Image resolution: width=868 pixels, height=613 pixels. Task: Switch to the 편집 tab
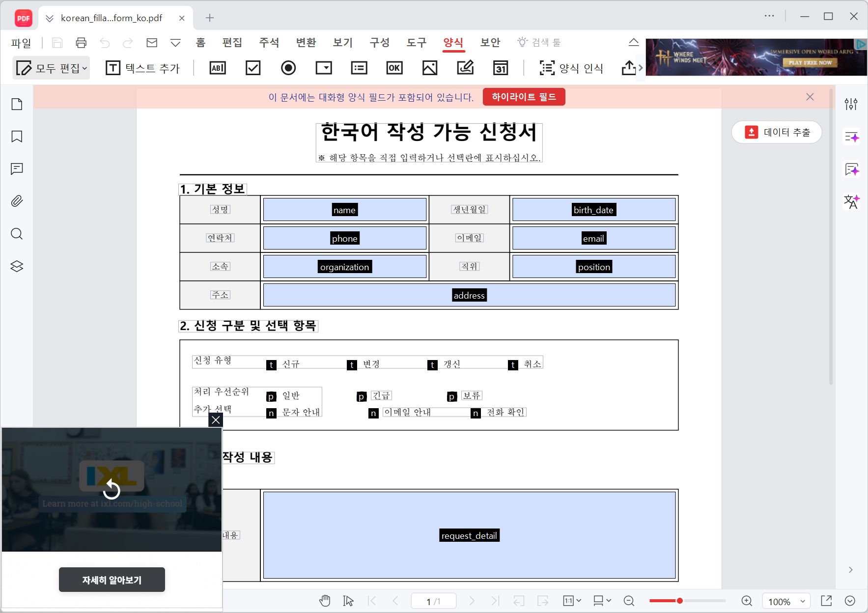coord(232,42)
